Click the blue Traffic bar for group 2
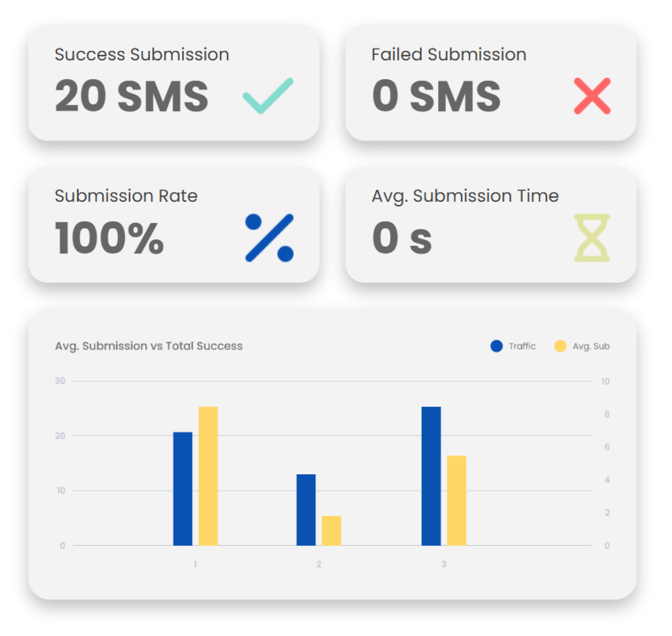Screen dimensions: 672x636 306,510
